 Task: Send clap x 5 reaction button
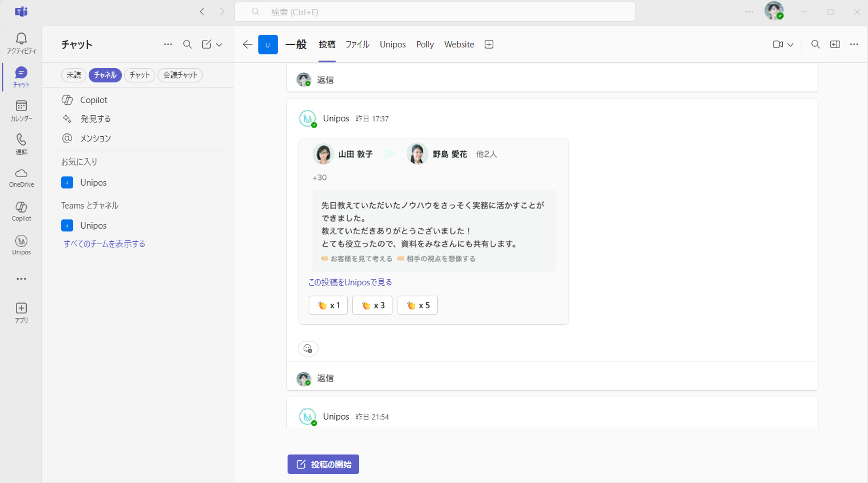point(417,305)
